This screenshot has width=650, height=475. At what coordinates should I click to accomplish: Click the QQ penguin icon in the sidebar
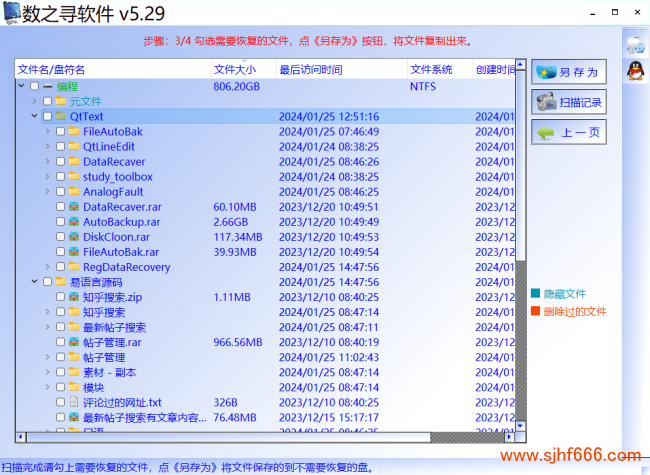[635, 70]
